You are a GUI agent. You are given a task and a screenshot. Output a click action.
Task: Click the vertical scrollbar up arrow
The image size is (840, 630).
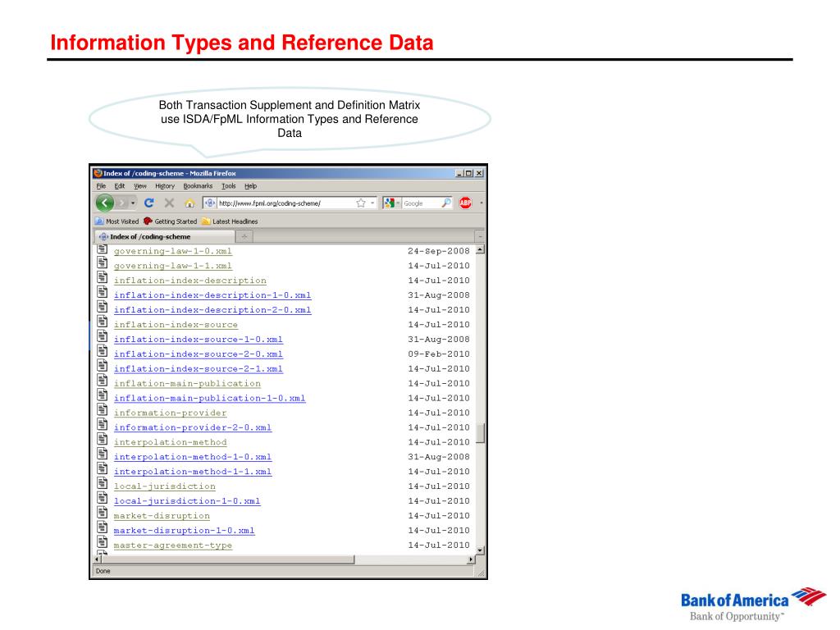(481, 249)
